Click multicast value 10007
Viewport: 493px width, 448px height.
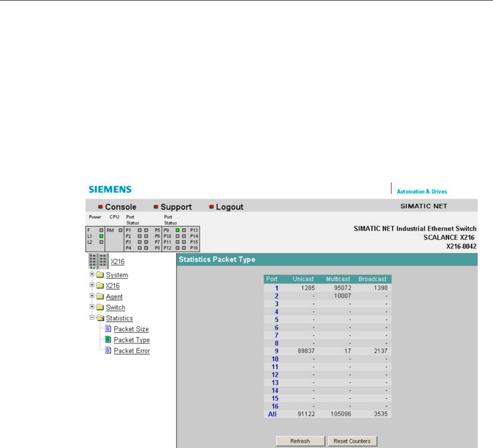[x=343, y=296]
